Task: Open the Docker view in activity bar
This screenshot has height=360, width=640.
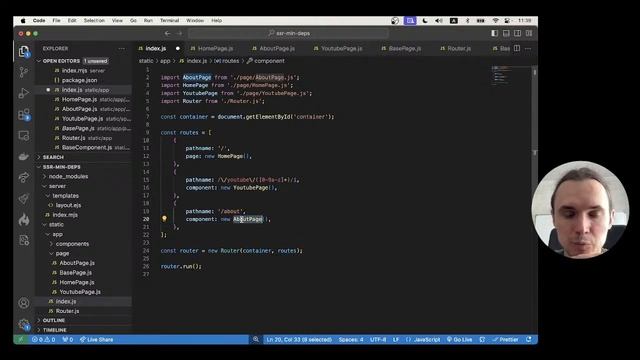Action: tap(24, 157)
